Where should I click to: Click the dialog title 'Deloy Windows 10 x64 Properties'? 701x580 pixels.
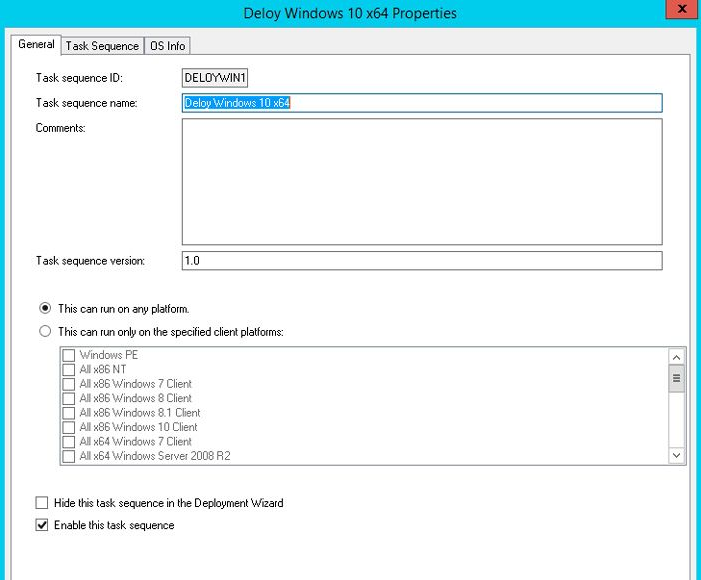350,13
